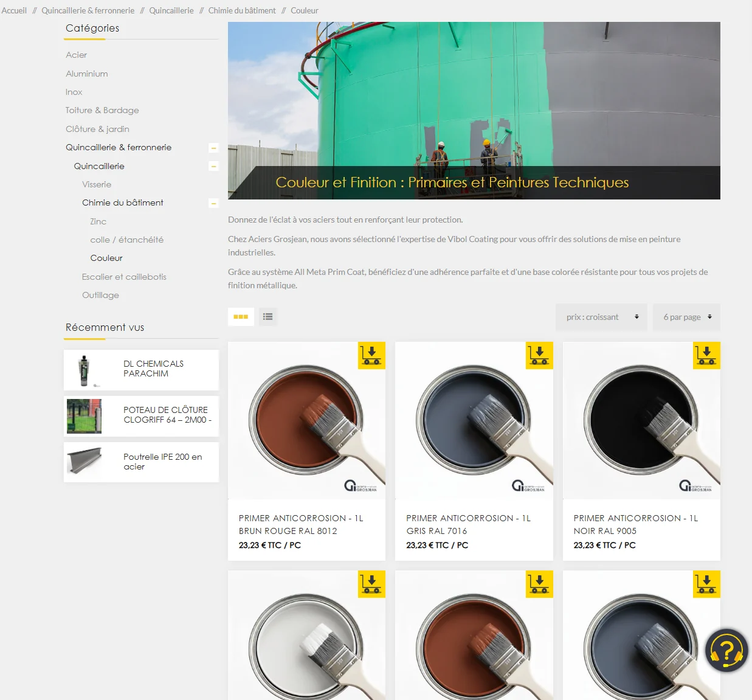The width and height of the screenshot is (752, 700).
Task: Click price 23,23 € TTC under Brun Rouge
Action: pyautogui.click(x=270, y=545)
